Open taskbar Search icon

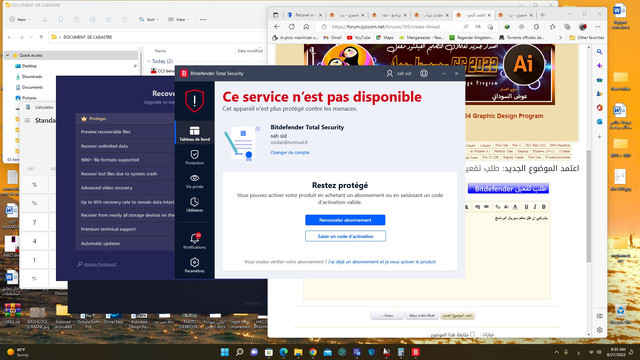pos(240,352)
